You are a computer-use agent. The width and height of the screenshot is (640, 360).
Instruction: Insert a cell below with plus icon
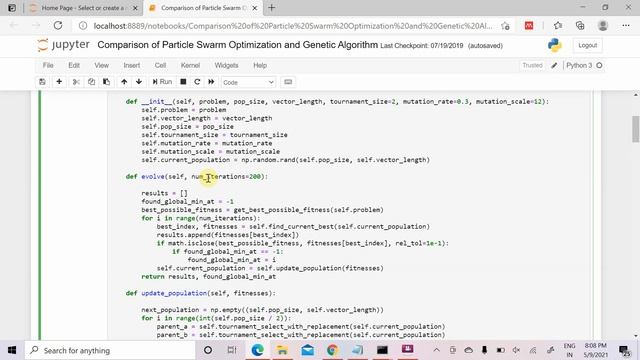[59, 82]
